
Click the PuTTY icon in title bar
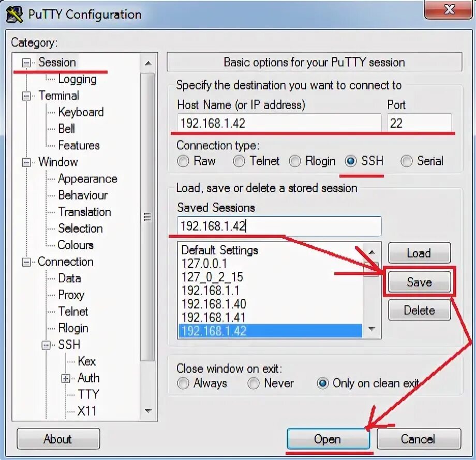coord(14,14)
